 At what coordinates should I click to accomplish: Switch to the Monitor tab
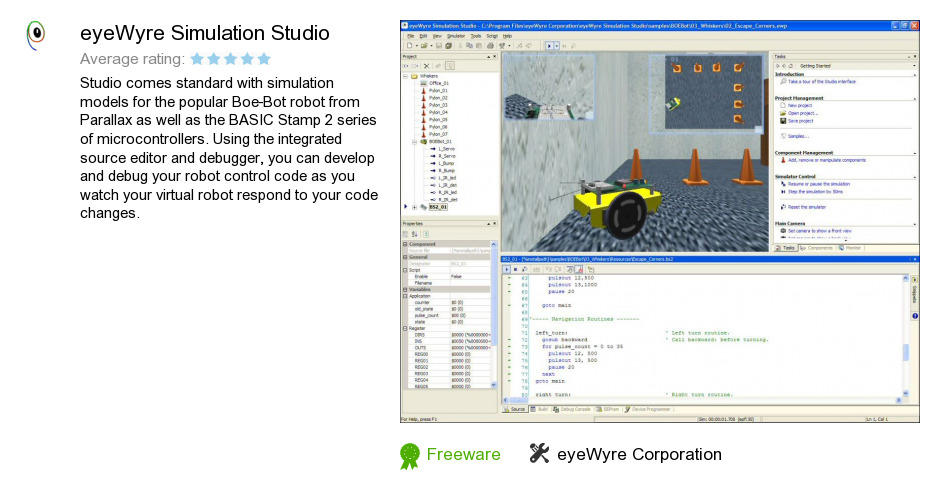[x=849, y=248]
